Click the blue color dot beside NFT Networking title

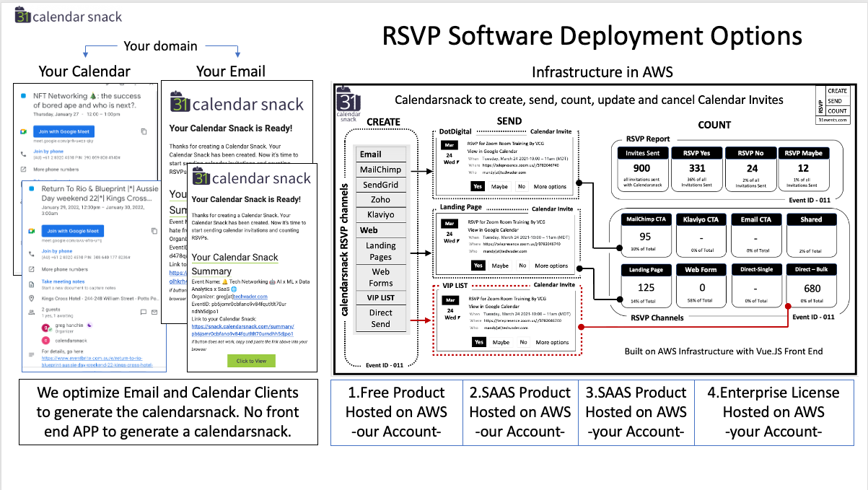point(23,95)
